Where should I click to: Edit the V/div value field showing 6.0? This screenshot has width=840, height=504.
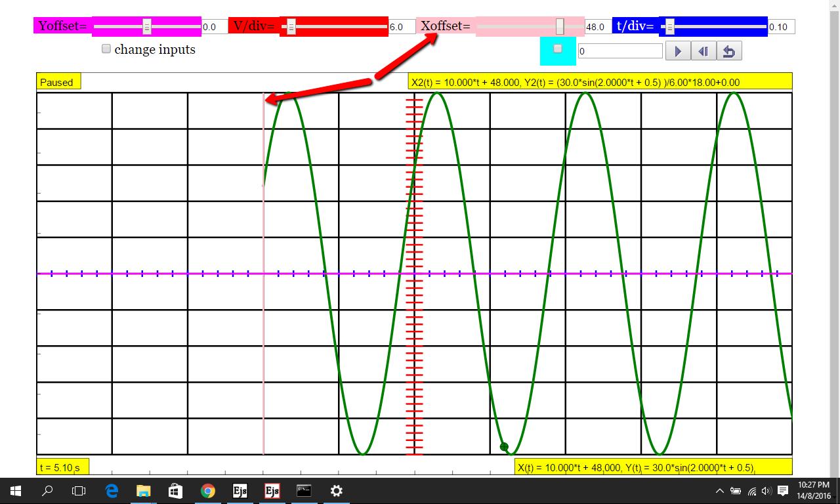[x=402, y=27]
